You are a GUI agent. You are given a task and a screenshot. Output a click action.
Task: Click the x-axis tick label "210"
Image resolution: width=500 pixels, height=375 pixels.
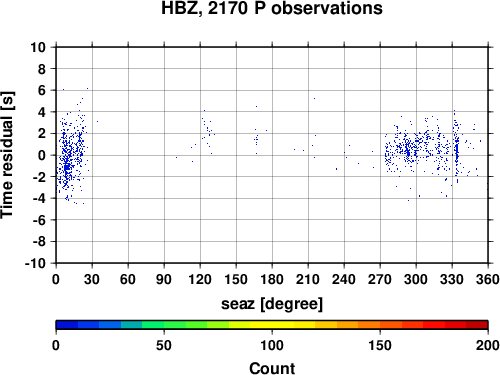click(308, 279)
